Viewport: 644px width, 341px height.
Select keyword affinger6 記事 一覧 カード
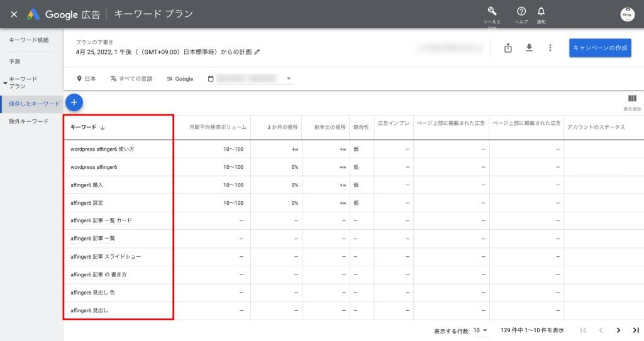click(x=101, y=220)
